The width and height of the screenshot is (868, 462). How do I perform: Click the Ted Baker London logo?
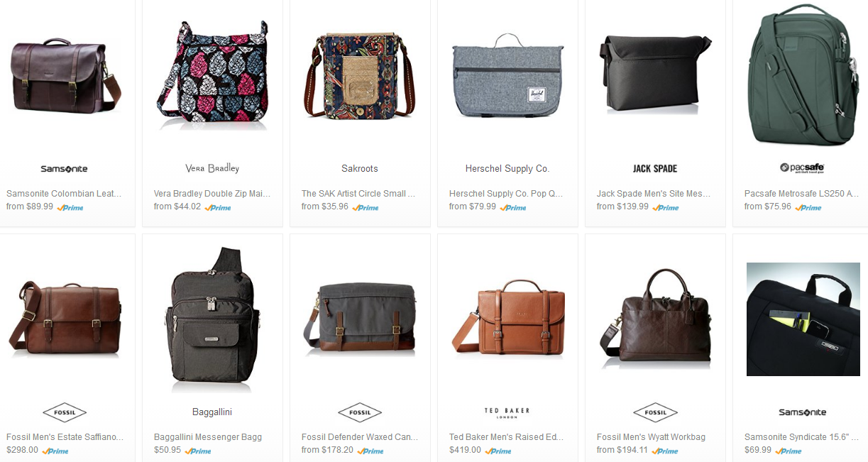[x=507, y=412]
